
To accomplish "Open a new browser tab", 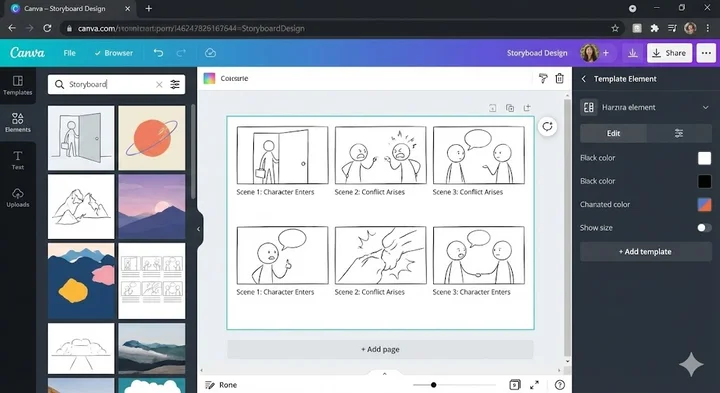I will pos(149,8).
